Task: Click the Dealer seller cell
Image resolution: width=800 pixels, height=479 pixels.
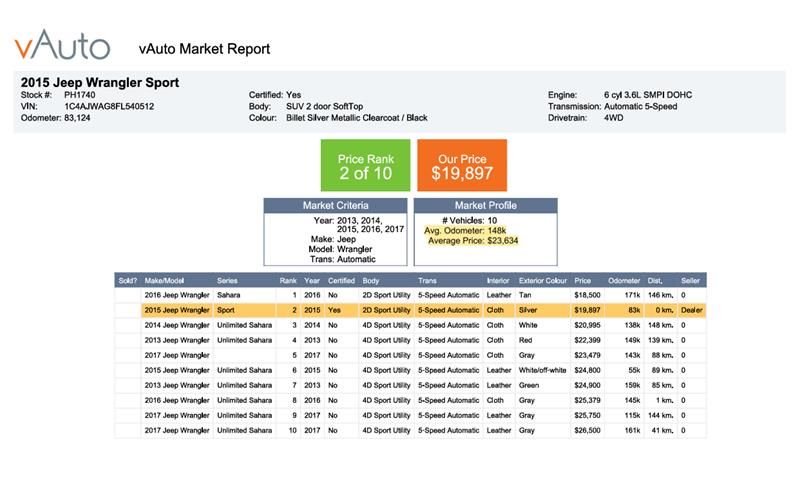Action: pyautogui.click(x=691, y=310)
